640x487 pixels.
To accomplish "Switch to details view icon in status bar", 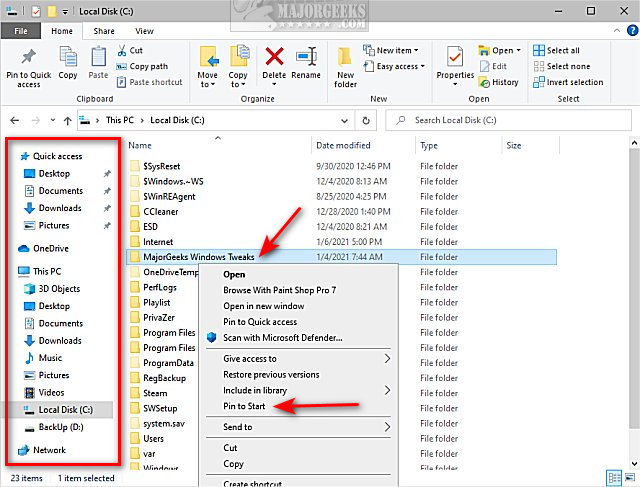I will (614, 478).
